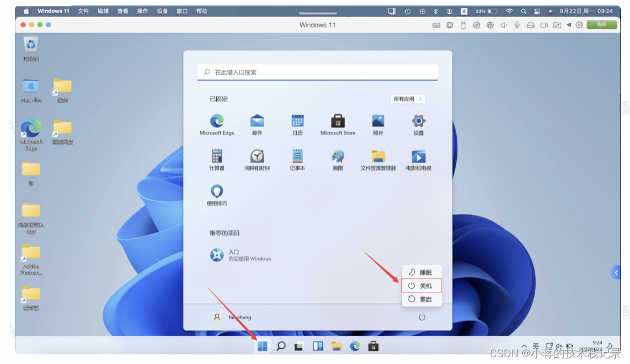Click the green 购买 buy button in Parallels toolbar
The image size is (630, 364).
(602, 25)
